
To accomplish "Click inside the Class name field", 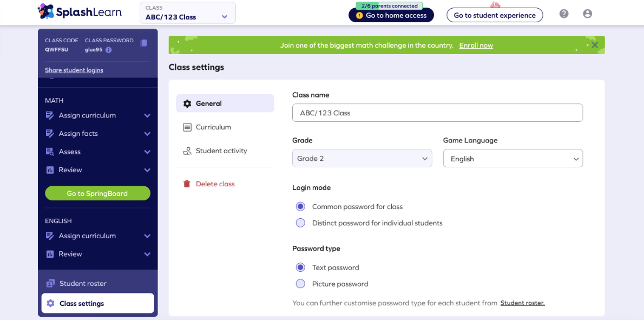I will pyautogui.click(x=437, y=113).
